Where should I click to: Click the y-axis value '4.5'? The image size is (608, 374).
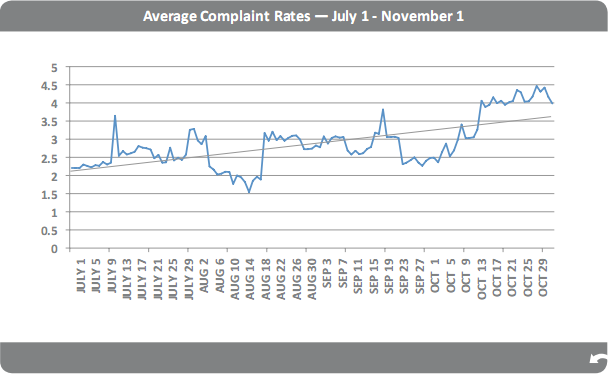coord(49,86)
